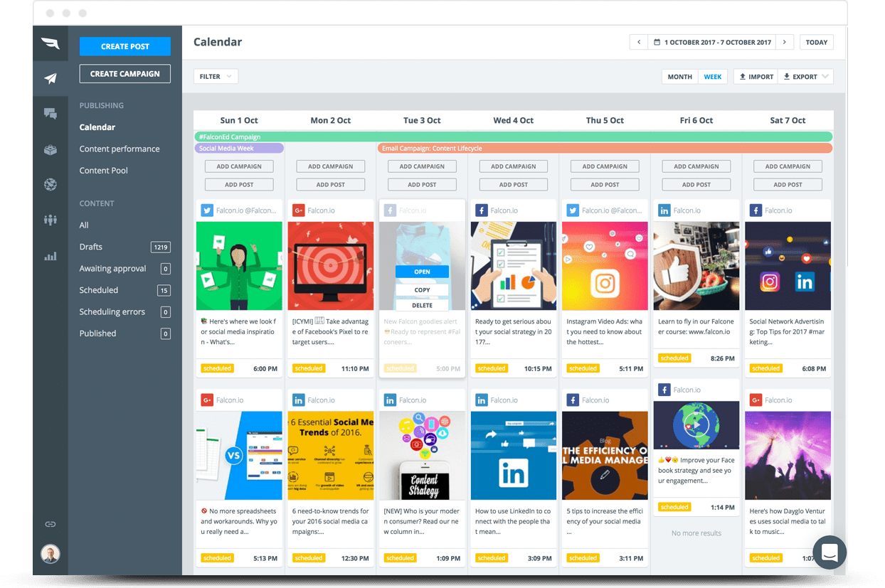This screenshot has width=885, height=588.
Task: Open the Audience people icon
Action: click(x=50, y=220)
